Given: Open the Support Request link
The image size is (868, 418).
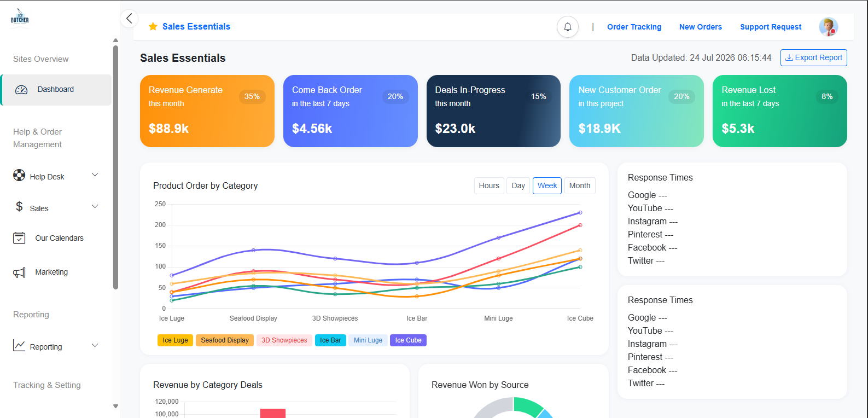Looking at the screenshot, I should point(771,27).
